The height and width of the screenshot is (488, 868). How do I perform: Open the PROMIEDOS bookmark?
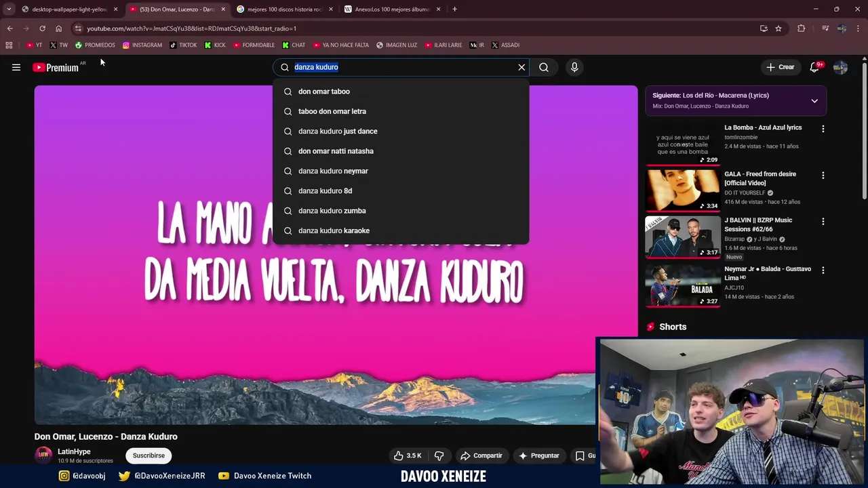click(95, 45)
